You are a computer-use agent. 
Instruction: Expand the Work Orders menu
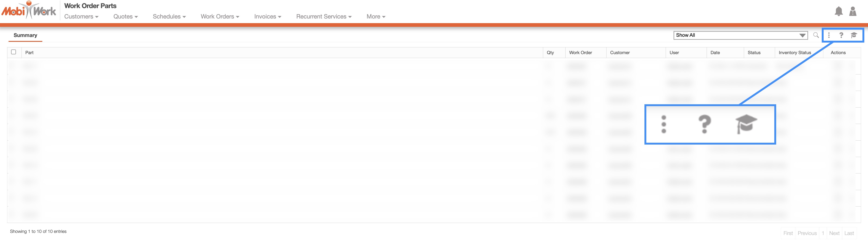[x=220, y=16]
